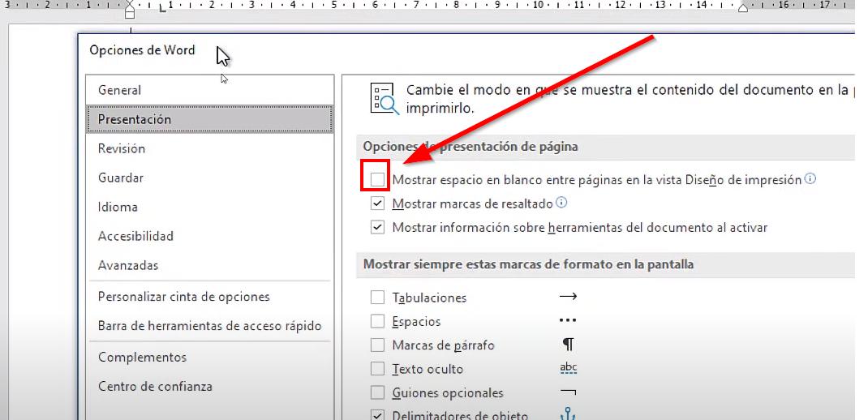This screenshot has width=868, height=420.
Task: Open the Revisión options category
Action: coord(210,149)
